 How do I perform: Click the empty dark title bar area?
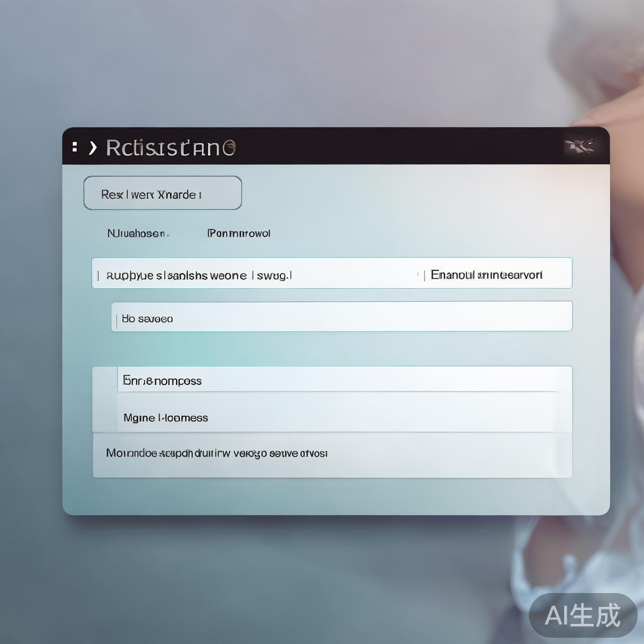click(x=398, y=146)
